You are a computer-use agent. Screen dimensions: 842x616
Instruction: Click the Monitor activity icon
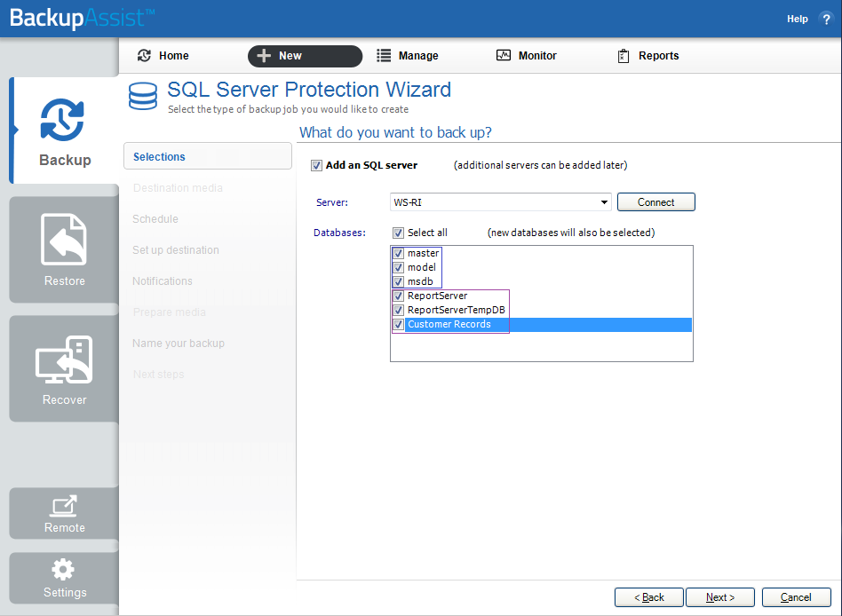(x=504, y=55)
